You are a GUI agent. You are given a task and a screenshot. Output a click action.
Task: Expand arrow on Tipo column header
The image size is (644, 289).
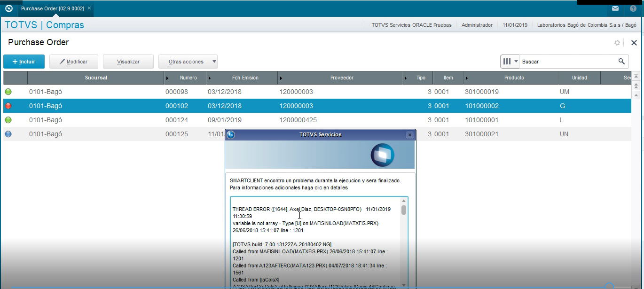pos(407,78)
